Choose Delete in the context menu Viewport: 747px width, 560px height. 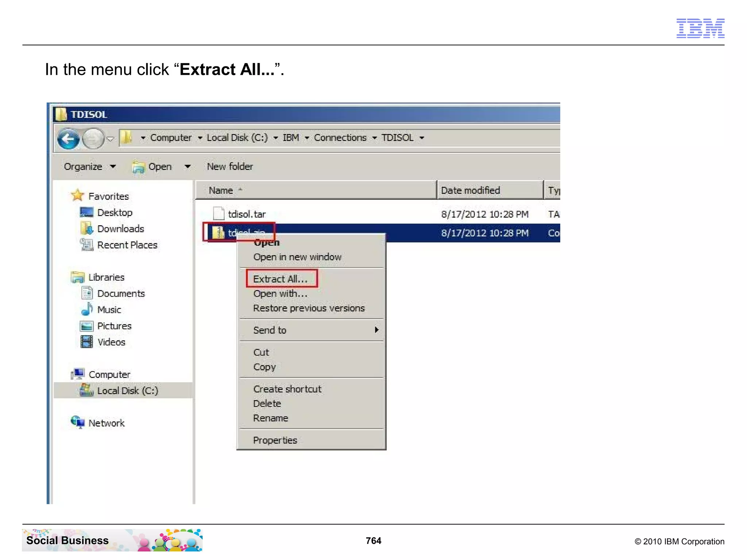pyautogui.click(x=267, y=404)
